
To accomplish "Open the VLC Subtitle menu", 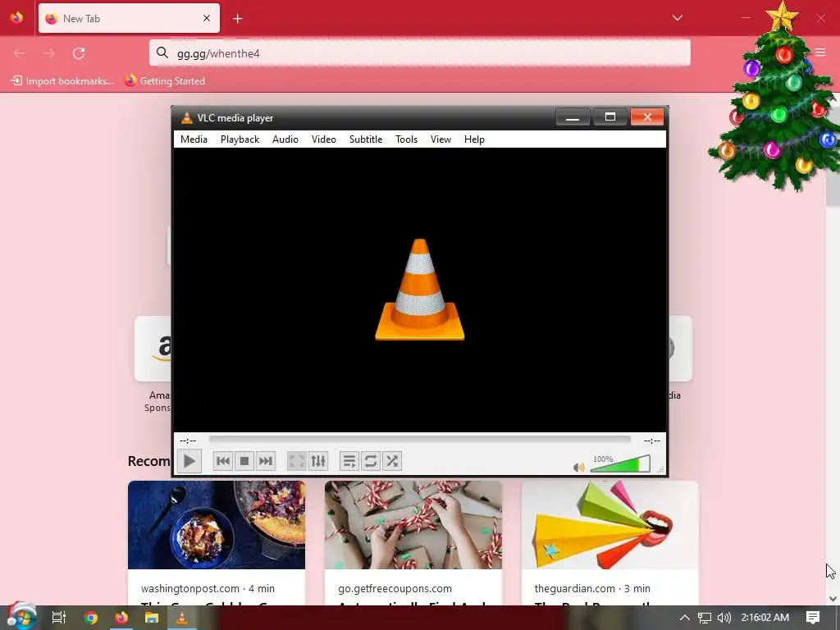I will 366,139.
